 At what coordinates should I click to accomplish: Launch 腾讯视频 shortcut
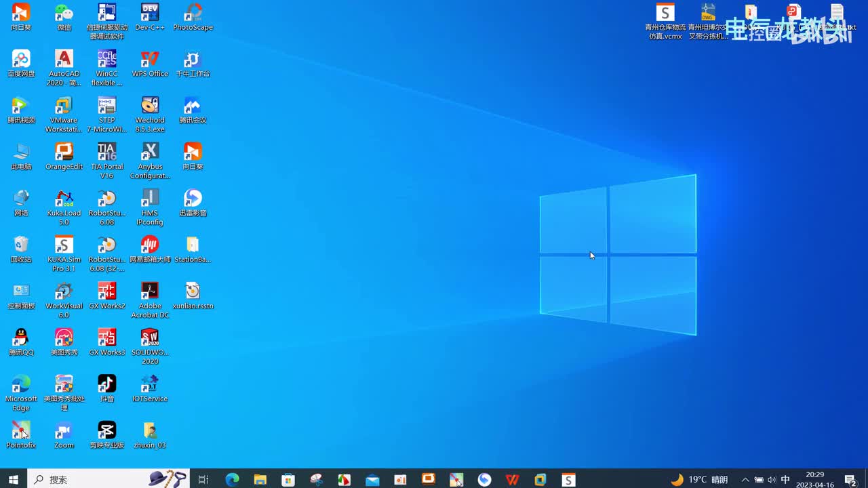click(x=21, y=110)
